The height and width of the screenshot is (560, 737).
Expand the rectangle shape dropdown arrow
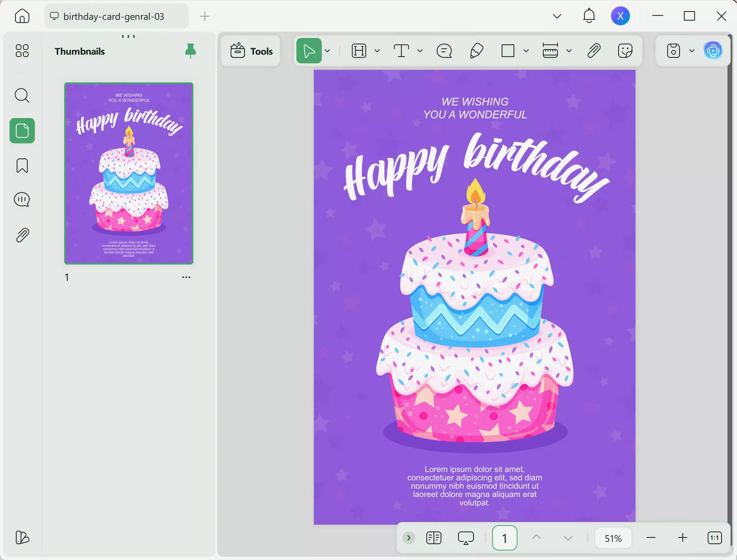coord(526,51)
